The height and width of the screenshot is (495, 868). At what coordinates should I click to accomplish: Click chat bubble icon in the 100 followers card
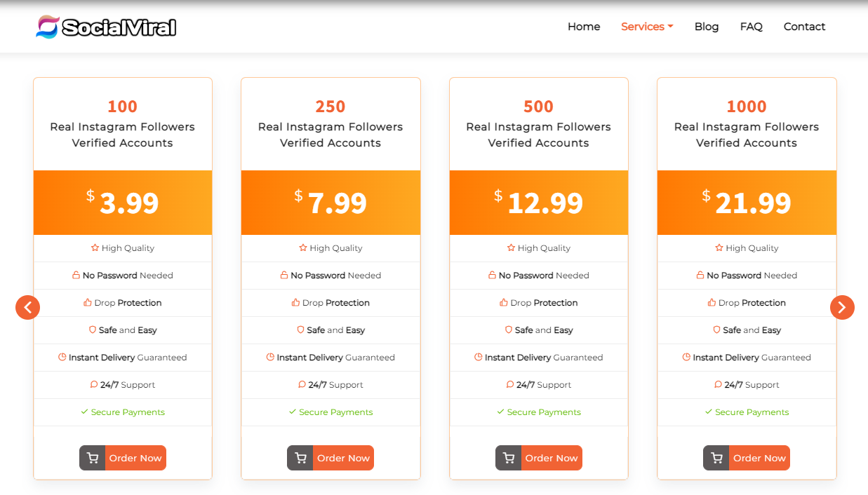click(94, 384)
